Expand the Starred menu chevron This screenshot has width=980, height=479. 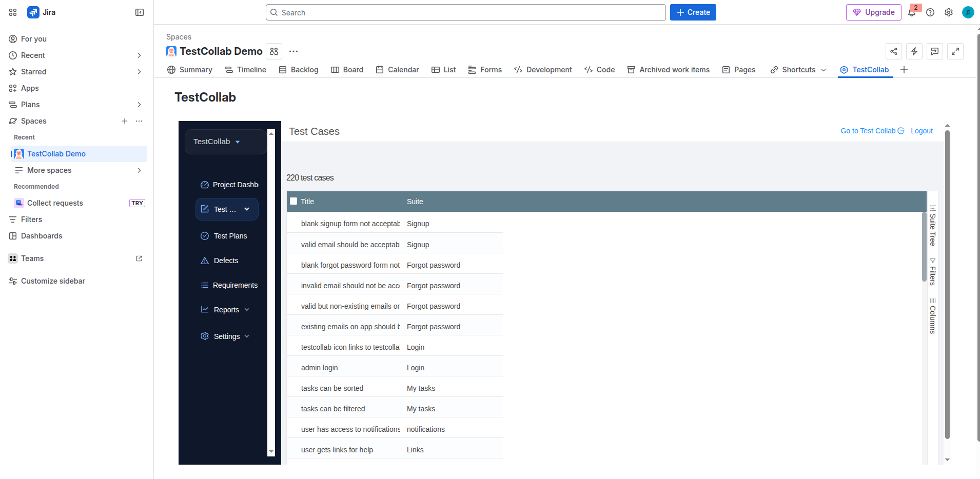139,72
